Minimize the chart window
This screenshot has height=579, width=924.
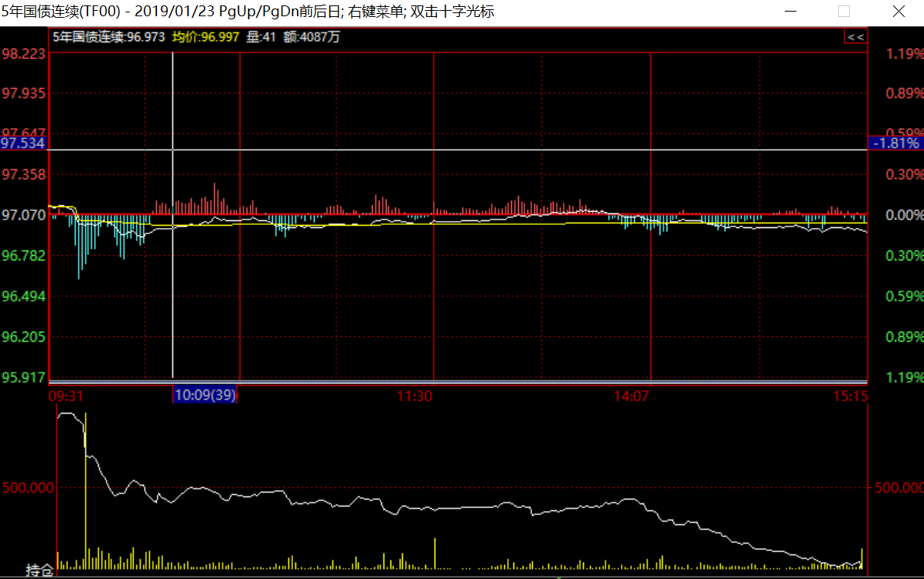click(x=790, y=12)
